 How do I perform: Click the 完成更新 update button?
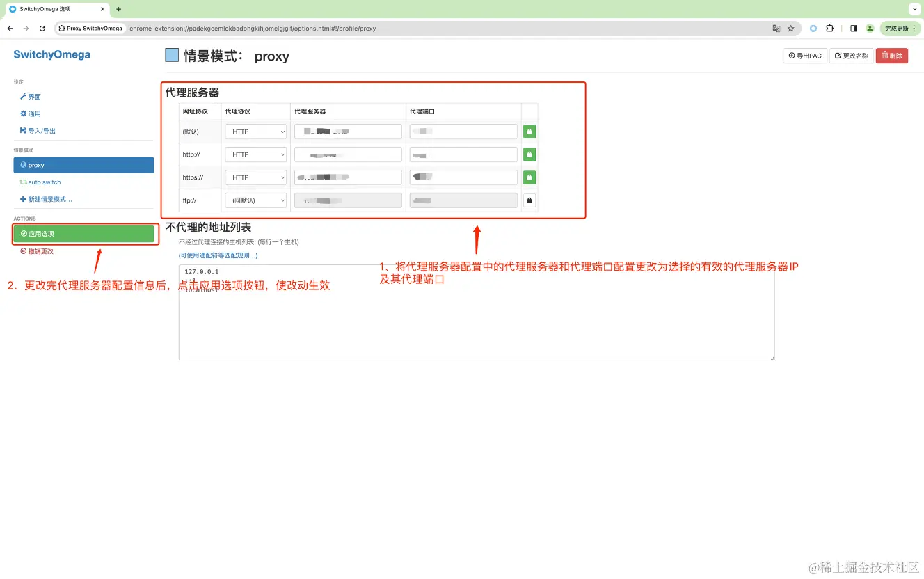(x=900, y=29)
